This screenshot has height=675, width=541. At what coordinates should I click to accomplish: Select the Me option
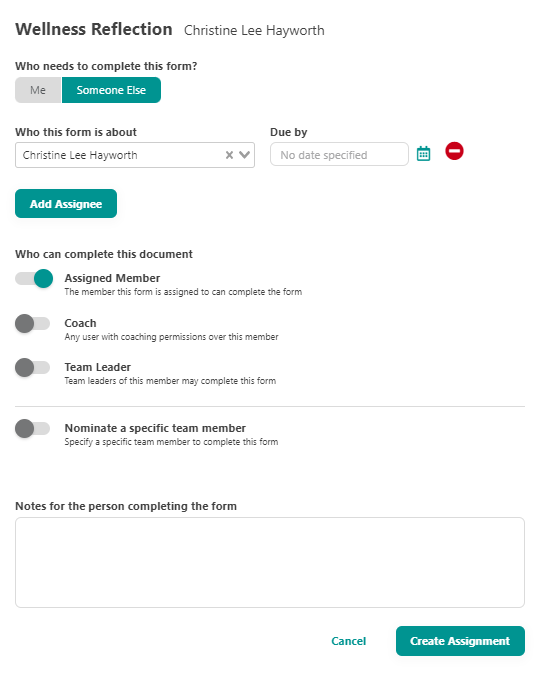(38, 90)
